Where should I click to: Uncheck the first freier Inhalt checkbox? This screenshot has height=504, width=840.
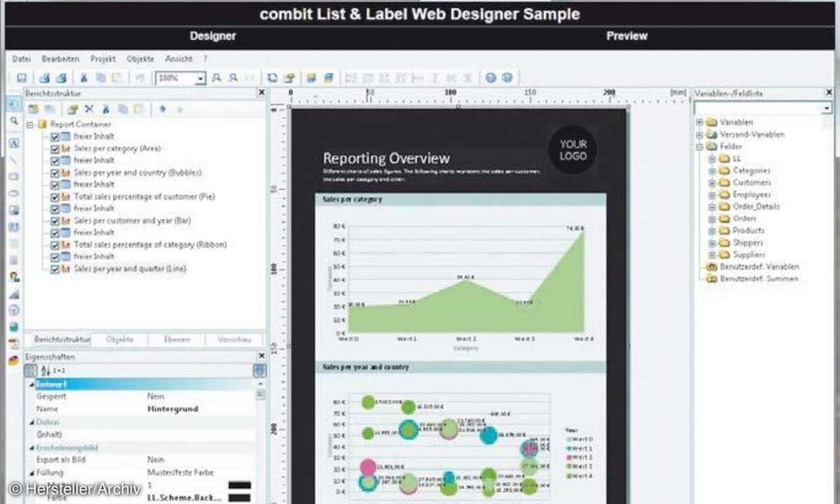55,137
